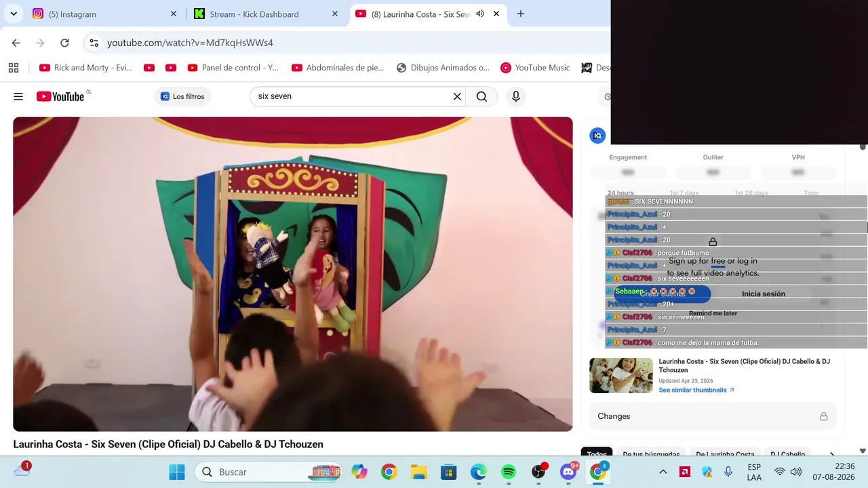
Task: Open a new browser tab
Action: pyautogui.click(x=521, y=14)
